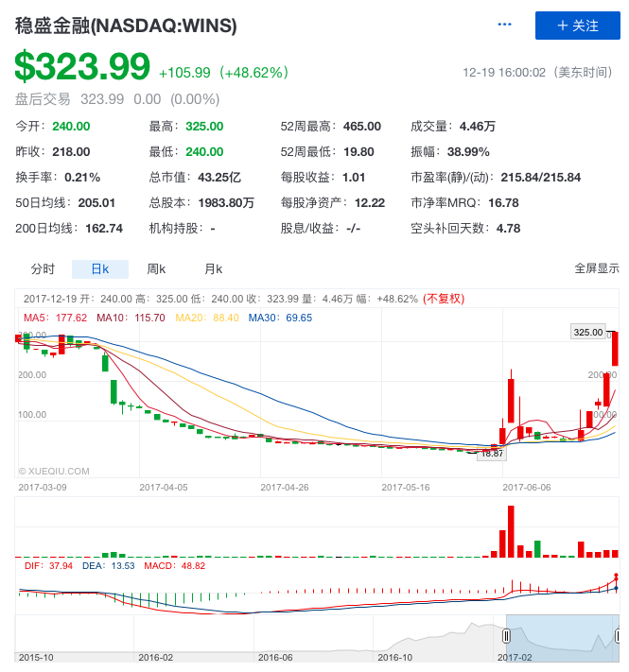Click the 总市值 value 43.25亿
The image size is (629, 672).
tap(219, 178)
